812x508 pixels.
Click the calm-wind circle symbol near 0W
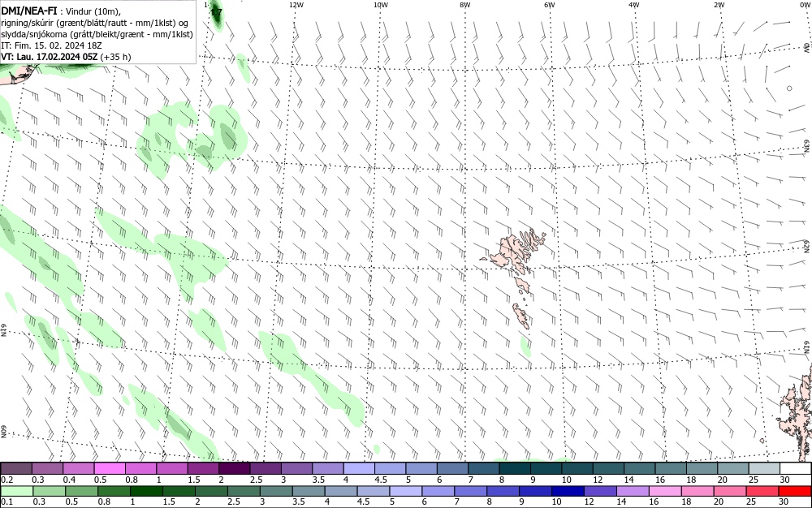tap(789, 88)
